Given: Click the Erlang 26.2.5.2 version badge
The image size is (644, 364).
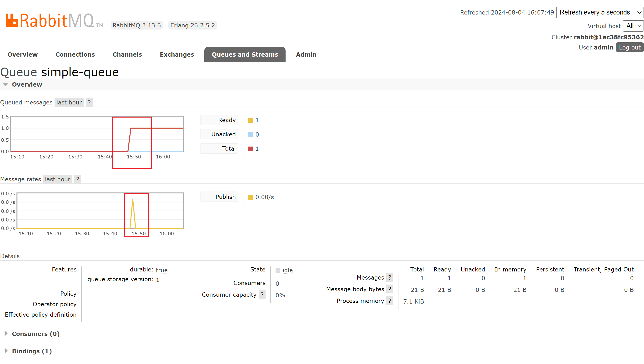Looking at the screenshot, I should 192,25.
